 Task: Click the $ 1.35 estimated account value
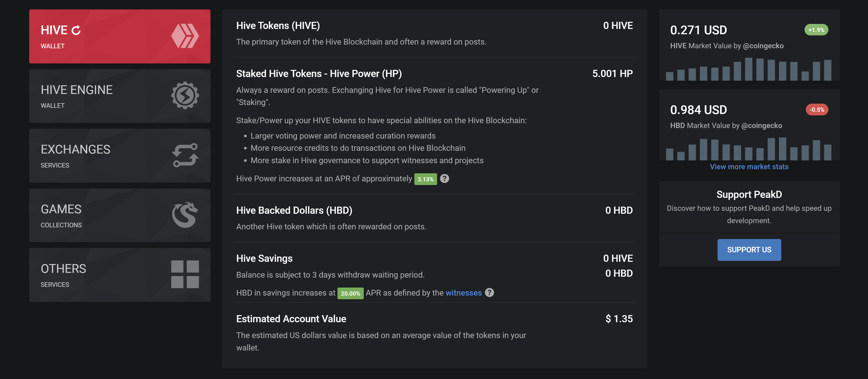pos(619,319)
